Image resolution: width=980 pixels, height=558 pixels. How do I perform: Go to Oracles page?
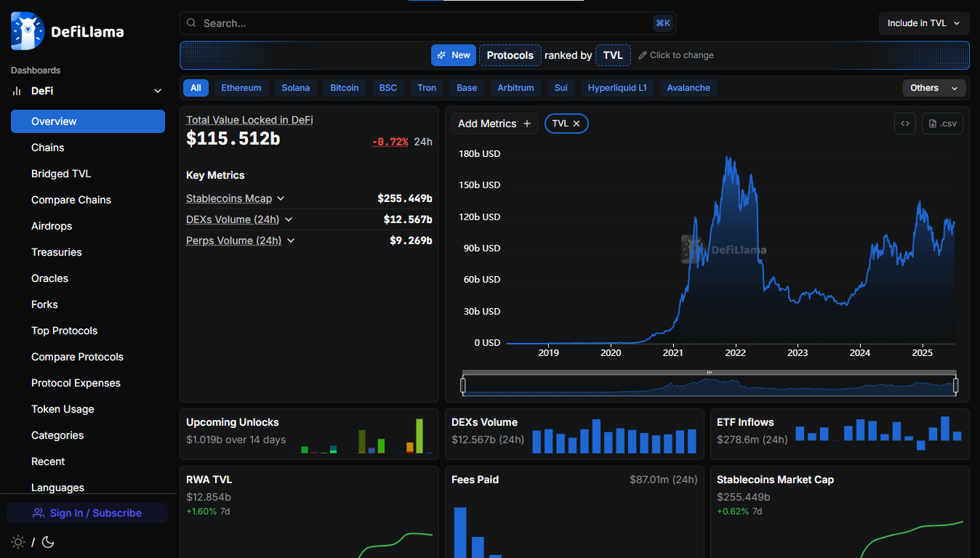click(88, 278)
